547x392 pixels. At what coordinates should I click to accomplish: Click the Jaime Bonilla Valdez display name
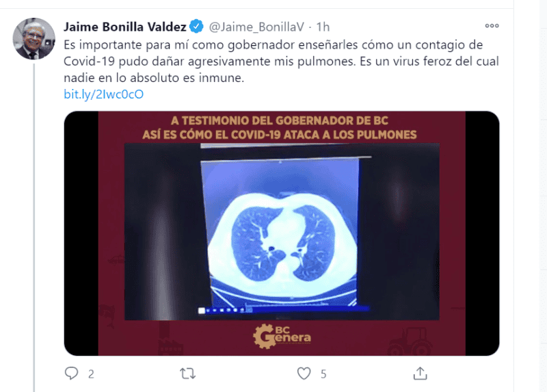pos(125,27)
